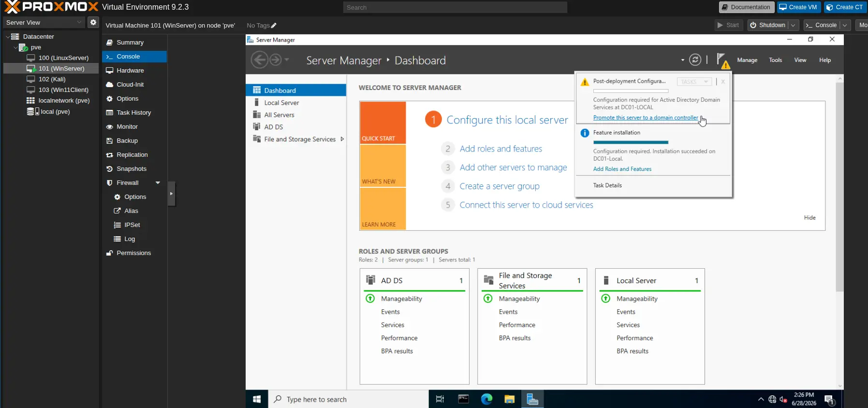Viewport: 868px width, 408px height.
Task: Click the Proxmox search field
Action: (x=455, y=7)
